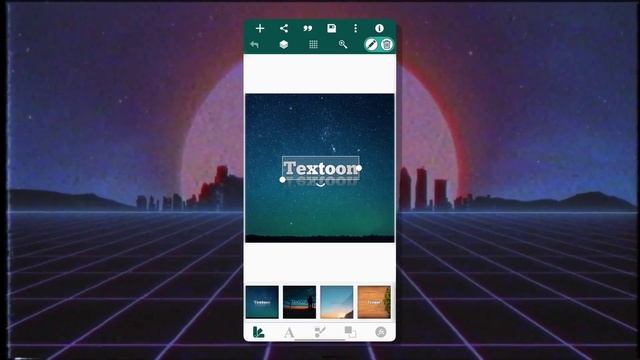Choose the sunset silhouette template thumbnail
This screenshot has width=640, height=360.
pos(299,302)
